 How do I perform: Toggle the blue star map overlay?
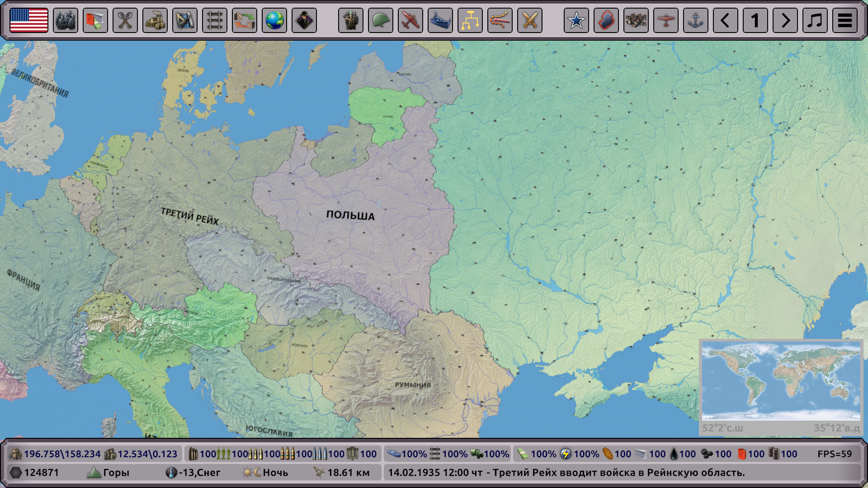[x=576, y=20]
